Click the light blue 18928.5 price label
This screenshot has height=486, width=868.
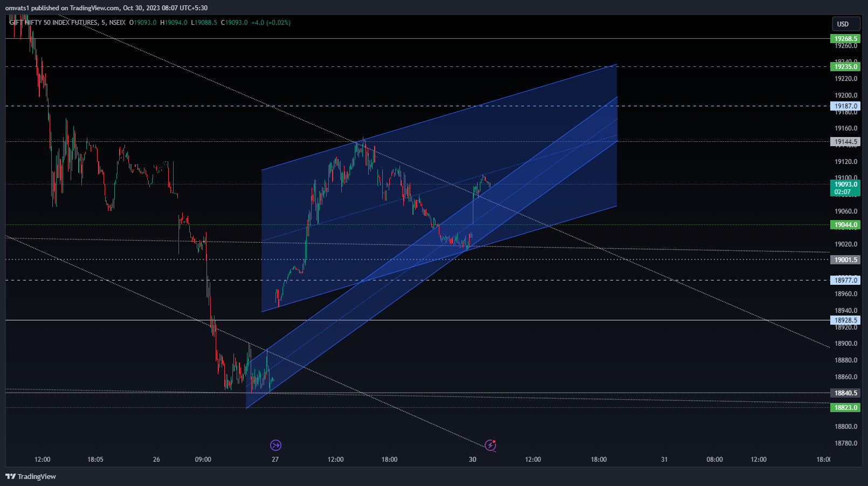845,320
